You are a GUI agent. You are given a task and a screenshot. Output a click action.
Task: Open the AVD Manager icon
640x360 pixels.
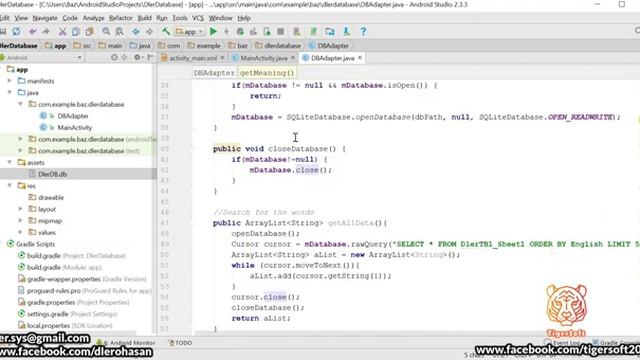(297, 31)
